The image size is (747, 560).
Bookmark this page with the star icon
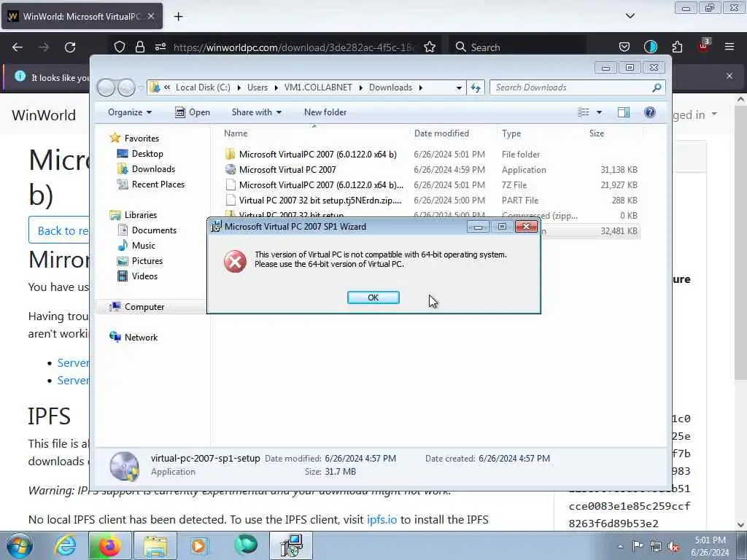(x=430, y=47)
